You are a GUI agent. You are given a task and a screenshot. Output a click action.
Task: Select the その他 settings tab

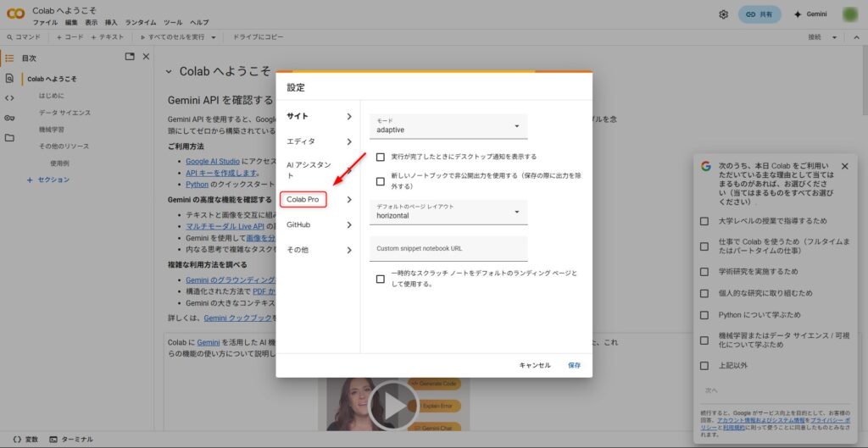tap(319, 250)
